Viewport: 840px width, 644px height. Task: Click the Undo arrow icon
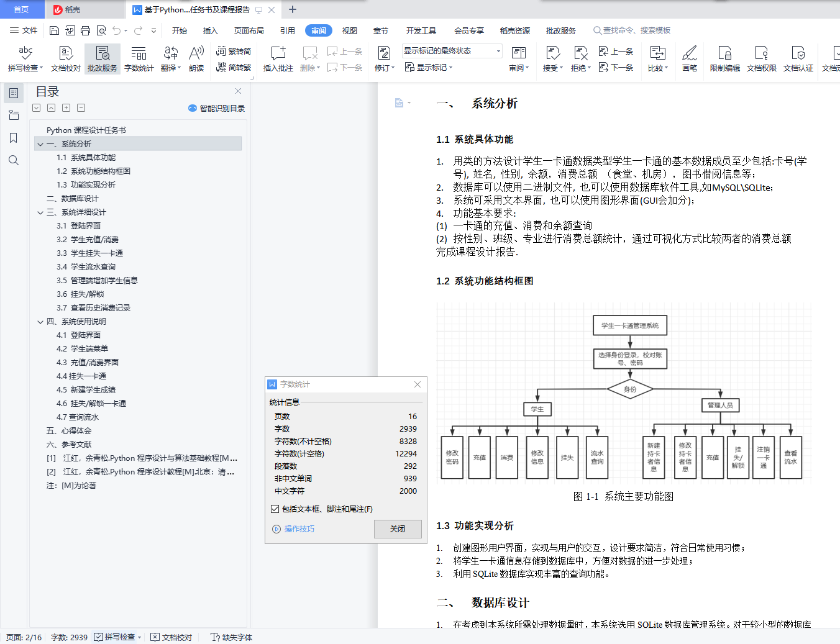pos(116,30)
